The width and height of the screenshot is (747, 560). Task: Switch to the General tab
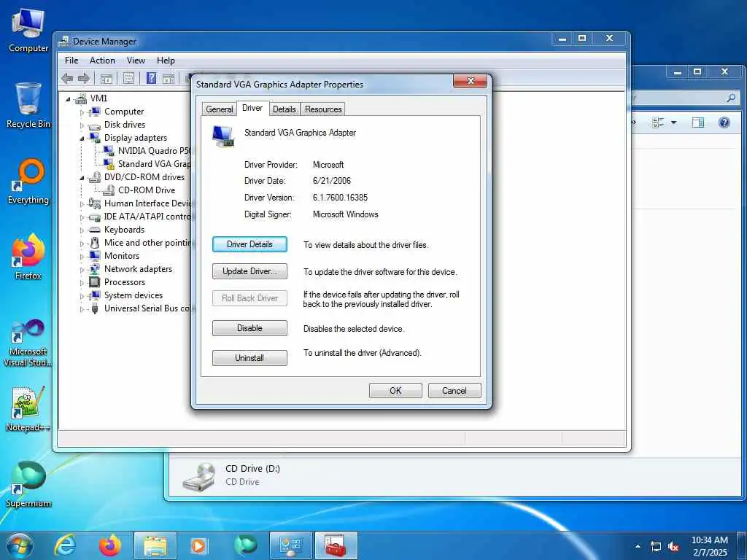(x=219, y=109)
